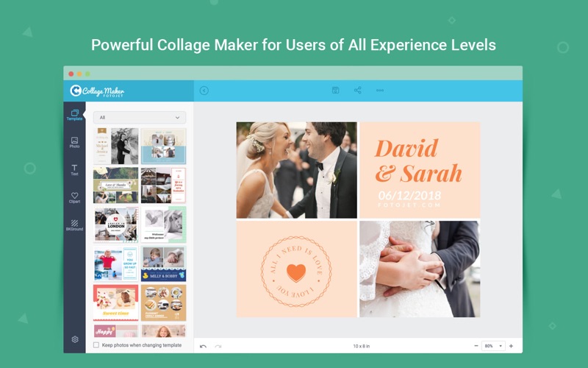The width and height of the screenshot is (588, 368).
Task: Open the Photo panel
Action: tap(74, 143)
